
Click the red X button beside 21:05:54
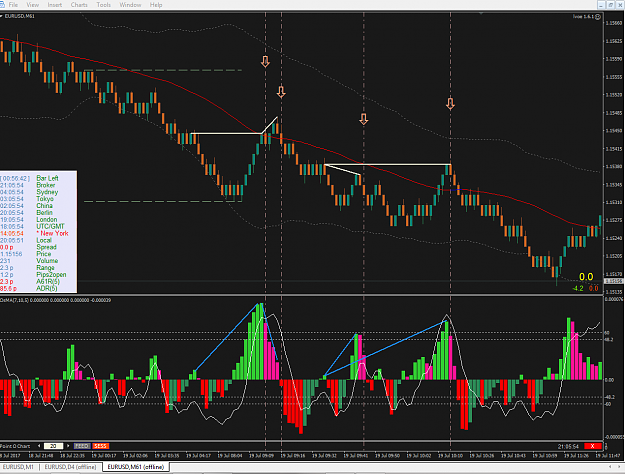[x=593, y=446]
